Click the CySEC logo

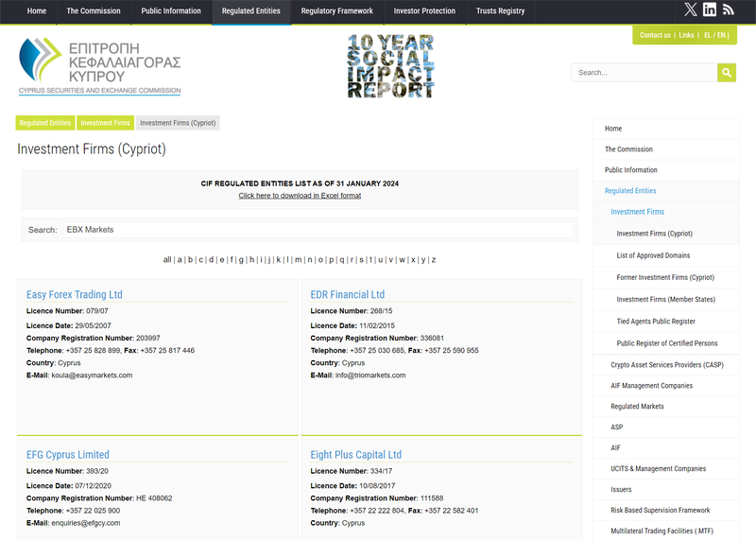99,66
